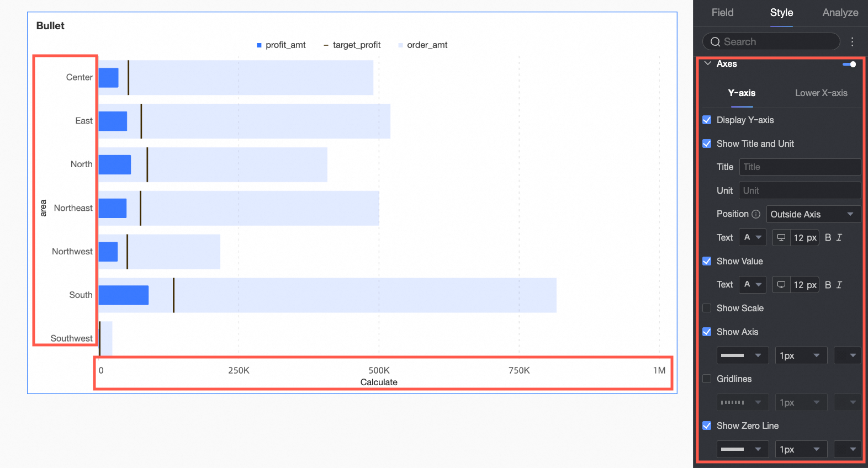The image size is (868, 468).
Task: Click the Southwest axis label
Action: pyautogui.click(x=72, y=338)
